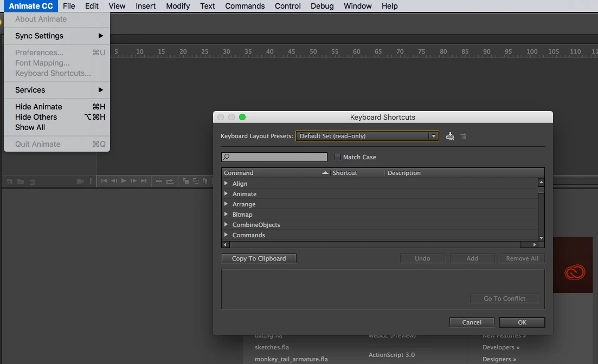Open the Window menu
The height and width of the screenshot is (364, 598).
coord(358,6)
